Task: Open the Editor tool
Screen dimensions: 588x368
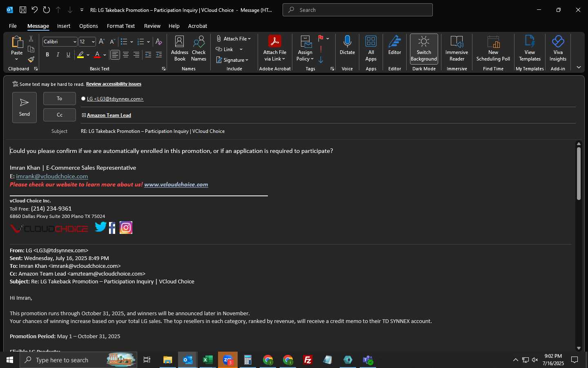Action: [x=395, y=45]
